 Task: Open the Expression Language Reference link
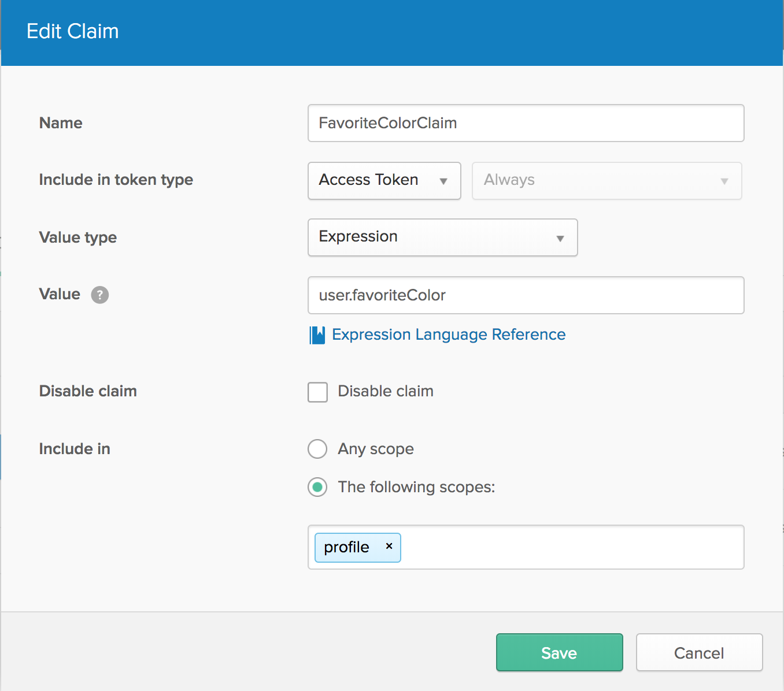[449, 335]
